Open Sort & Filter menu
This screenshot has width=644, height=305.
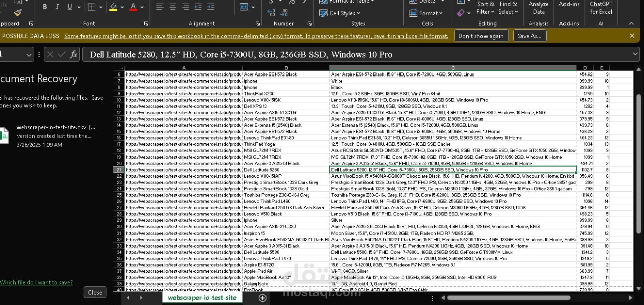[486, 8]
